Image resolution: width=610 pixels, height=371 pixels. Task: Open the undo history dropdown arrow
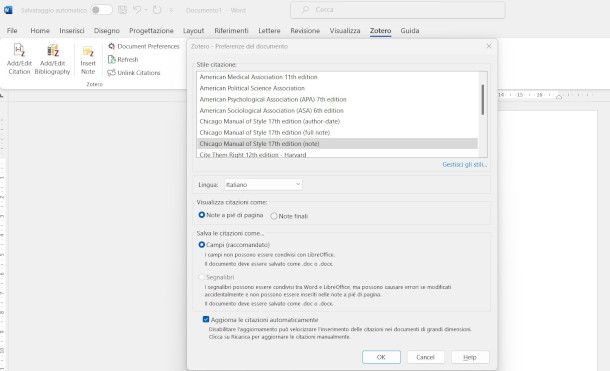(x=146, y=10)
